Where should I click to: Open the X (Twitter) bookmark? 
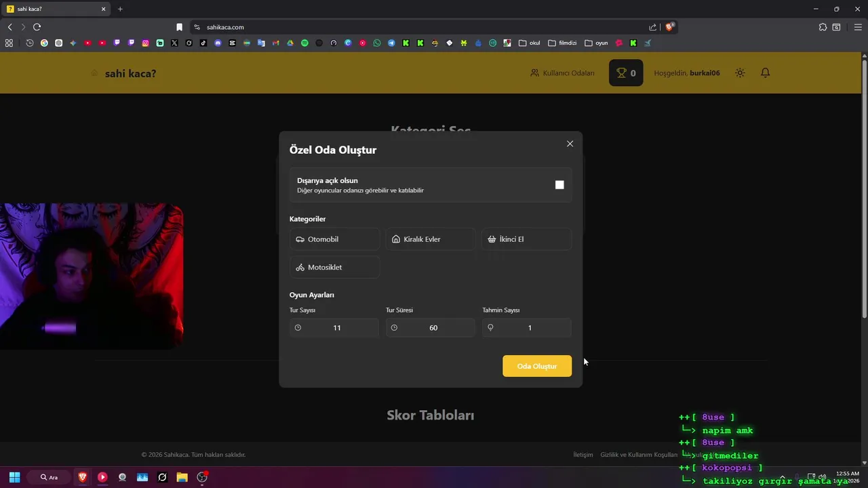174,43
